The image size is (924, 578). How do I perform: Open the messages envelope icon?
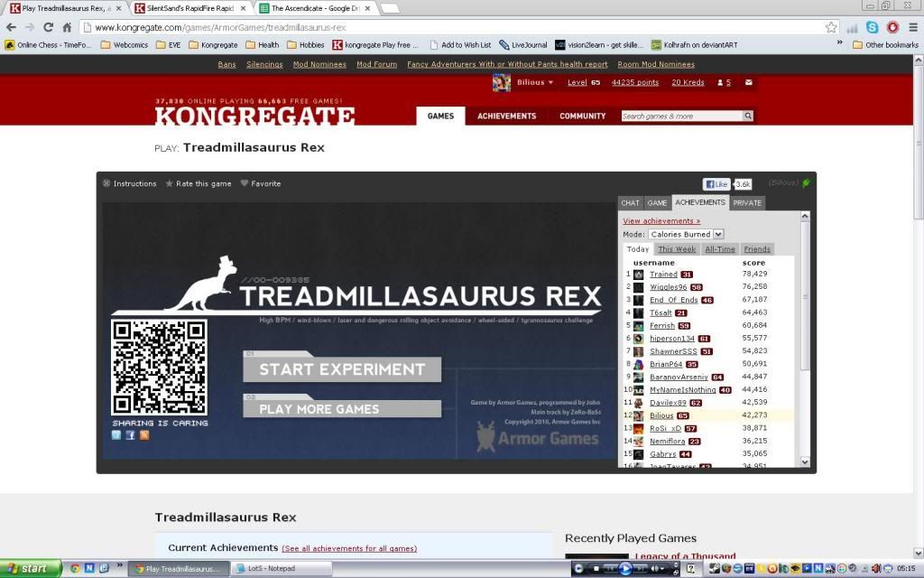tap(748, 82)
